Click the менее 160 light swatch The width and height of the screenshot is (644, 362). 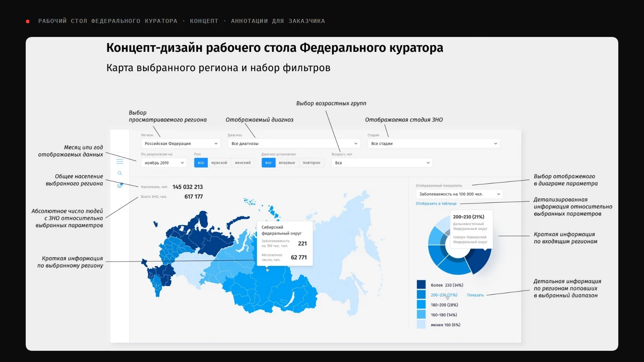pos(421,324)
